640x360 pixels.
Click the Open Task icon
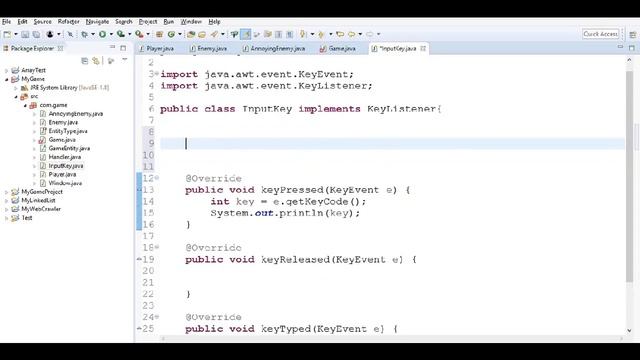[202, 34]
